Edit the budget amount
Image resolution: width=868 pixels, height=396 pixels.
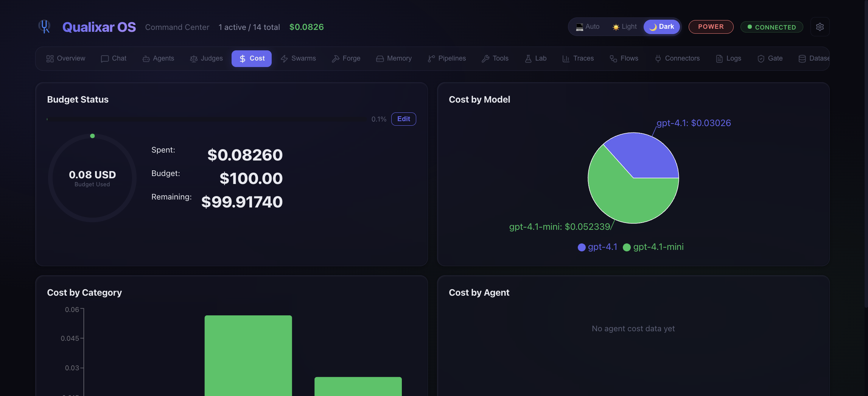tap(404, 119)
